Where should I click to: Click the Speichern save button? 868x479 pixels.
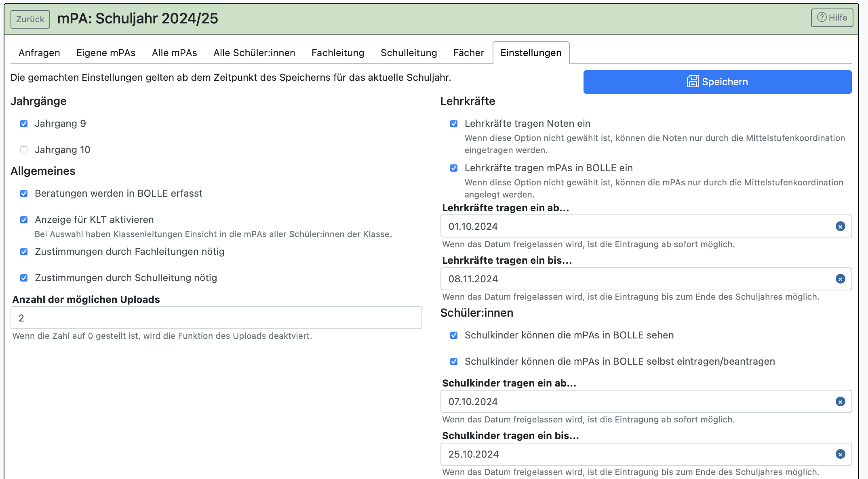[x=717, y=82]
